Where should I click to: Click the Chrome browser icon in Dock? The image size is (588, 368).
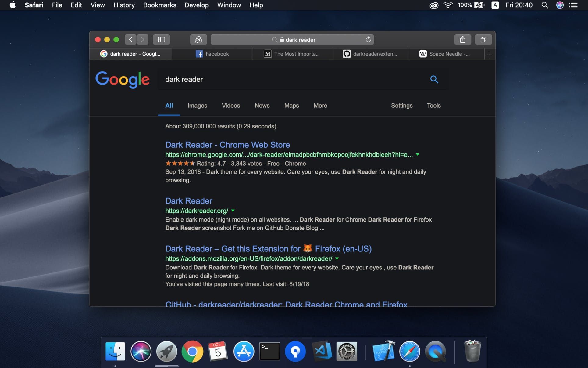[x=193, y=351]
